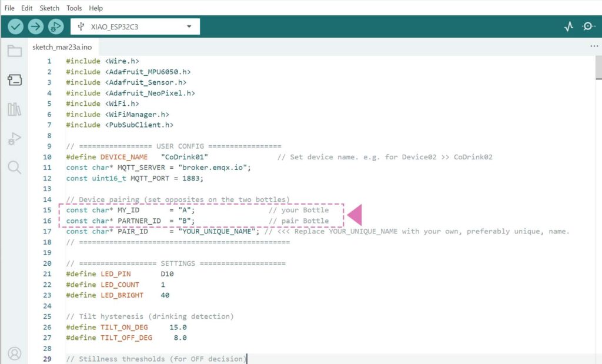Click the user account profile icon

tap(14, 353)
